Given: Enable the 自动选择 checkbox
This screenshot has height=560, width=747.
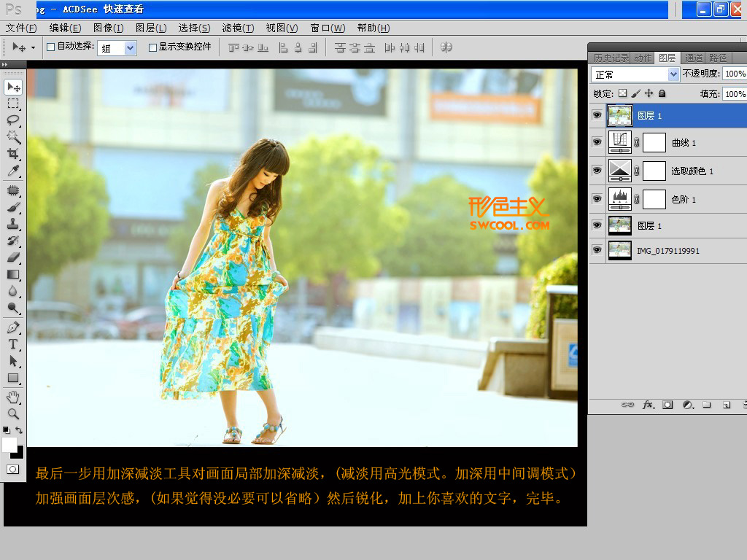Looking at the screenshot, I should coord(51,47).
